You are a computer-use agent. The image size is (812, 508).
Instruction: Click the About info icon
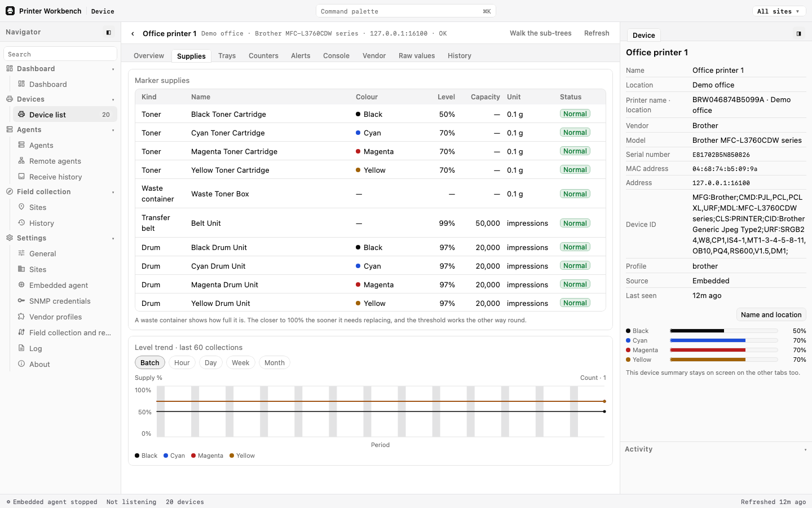click(21, 364)
